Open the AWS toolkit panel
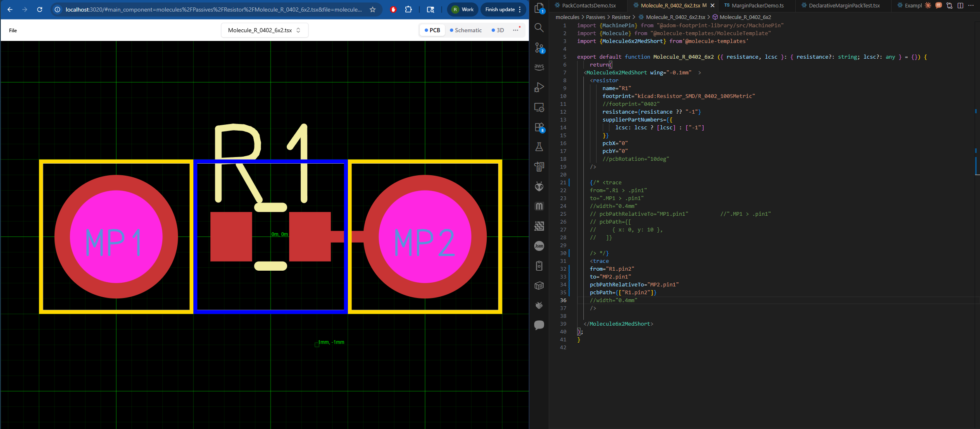The image size is (980, 429). 539,67
